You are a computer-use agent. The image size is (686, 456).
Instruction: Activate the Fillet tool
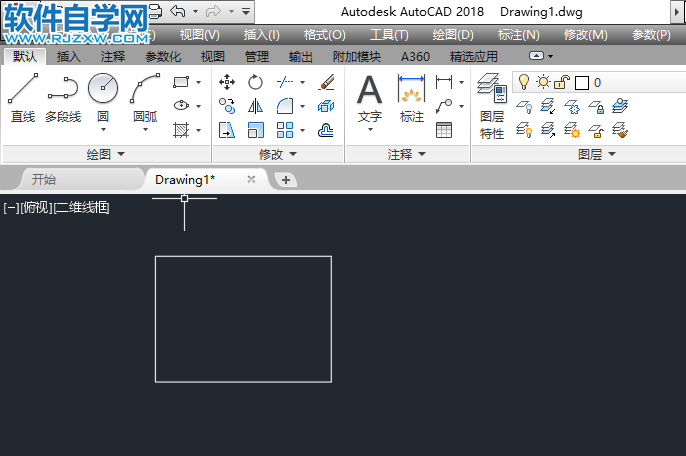[285, 106]
